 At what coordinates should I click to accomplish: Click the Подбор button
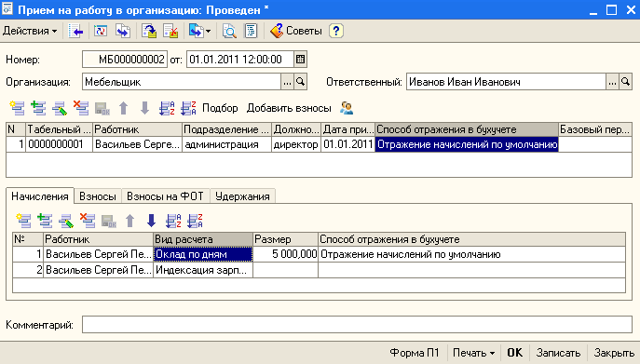(x=220, y=108)
